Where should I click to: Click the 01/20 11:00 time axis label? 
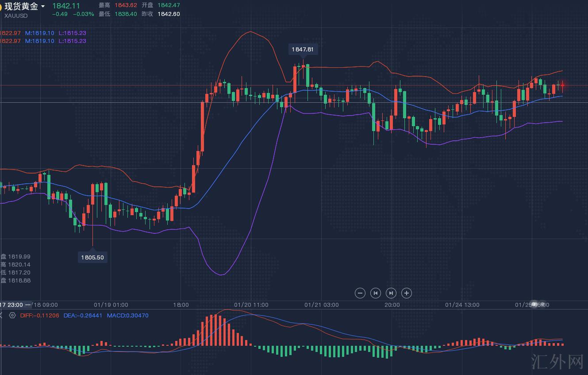tap(251, 305)
